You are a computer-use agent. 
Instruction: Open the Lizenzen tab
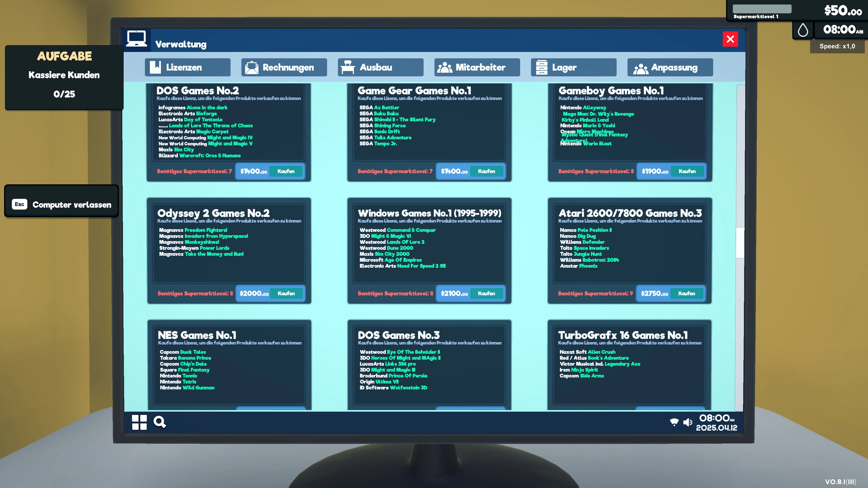pyautogui.click(x=188, y=67)
